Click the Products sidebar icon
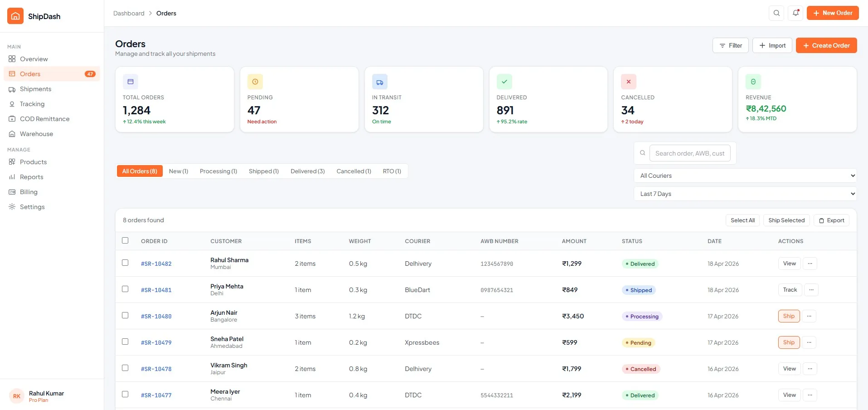The height and width of the screenshot is (410, 868). click(x=12, y=162)
